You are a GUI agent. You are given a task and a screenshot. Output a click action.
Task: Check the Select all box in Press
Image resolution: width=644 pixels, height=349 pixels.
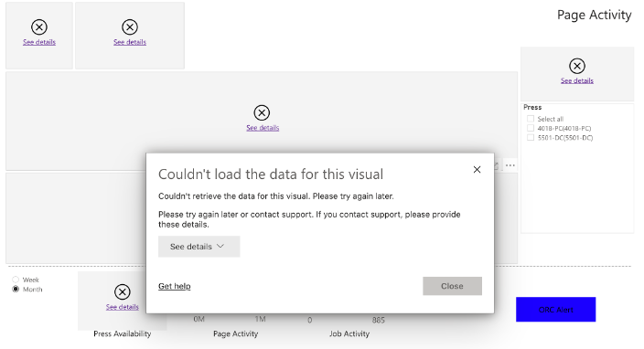coord(531,119)
